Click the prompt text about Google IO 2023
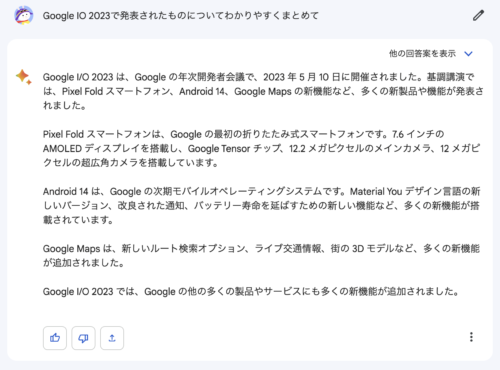 (181, 16)
